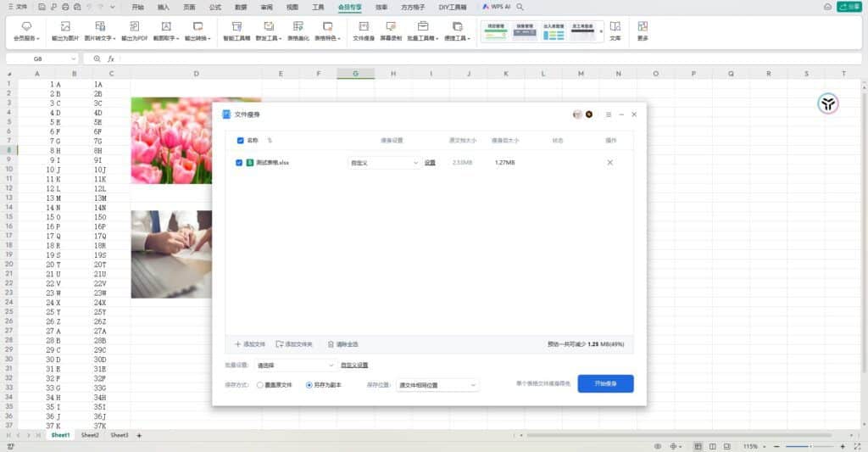The width and height of the screenshot is (868, 452).
Task: Open the 文件 menu
Action: pos(18,7)
